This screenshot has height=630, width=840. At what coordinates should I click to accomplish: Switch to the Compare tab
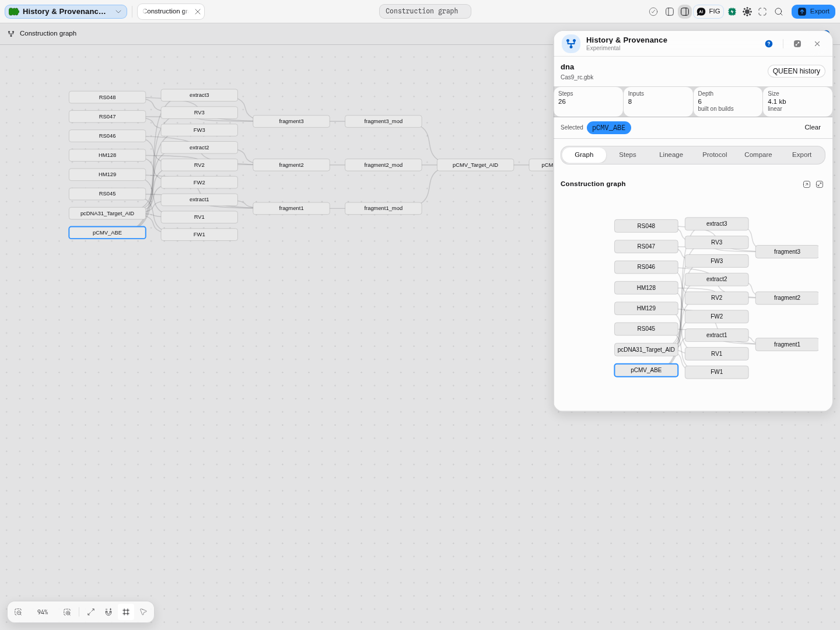coord(758,155)
